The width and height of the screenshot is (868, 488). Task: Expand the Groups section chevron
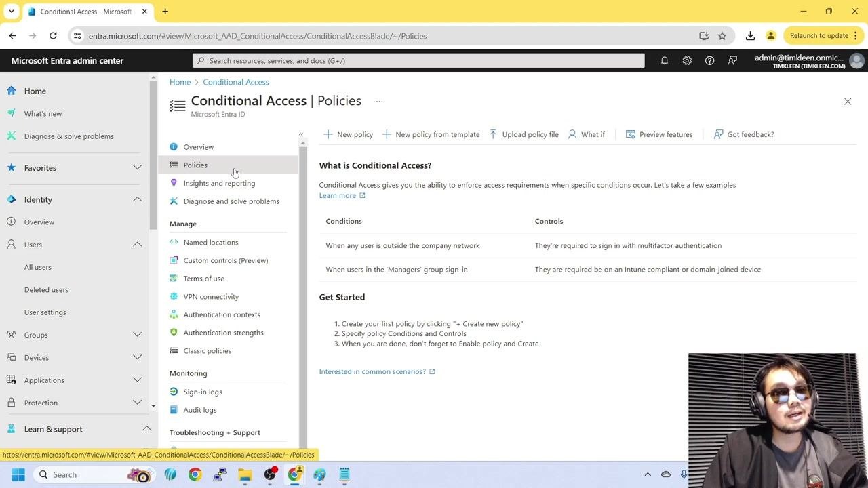pyautogui.click(x=137, y=335)
